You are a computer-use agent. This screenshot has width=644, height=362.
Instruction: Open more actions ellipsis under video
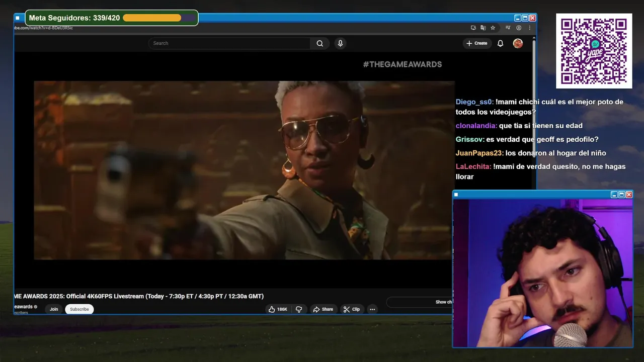pyautogui.click(x=372, y=309)
